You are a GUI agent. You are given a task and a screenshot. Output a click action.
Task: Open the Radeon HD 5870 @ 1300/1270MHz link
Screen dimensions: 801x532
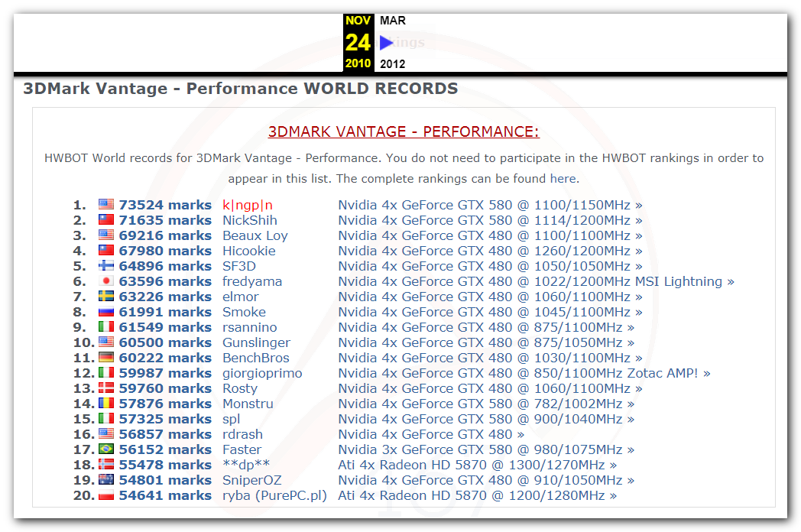[477, 465]
